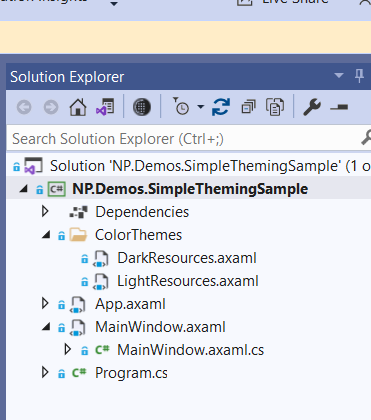Select MainWindow.axaml.cs

[x=190, y=350]
